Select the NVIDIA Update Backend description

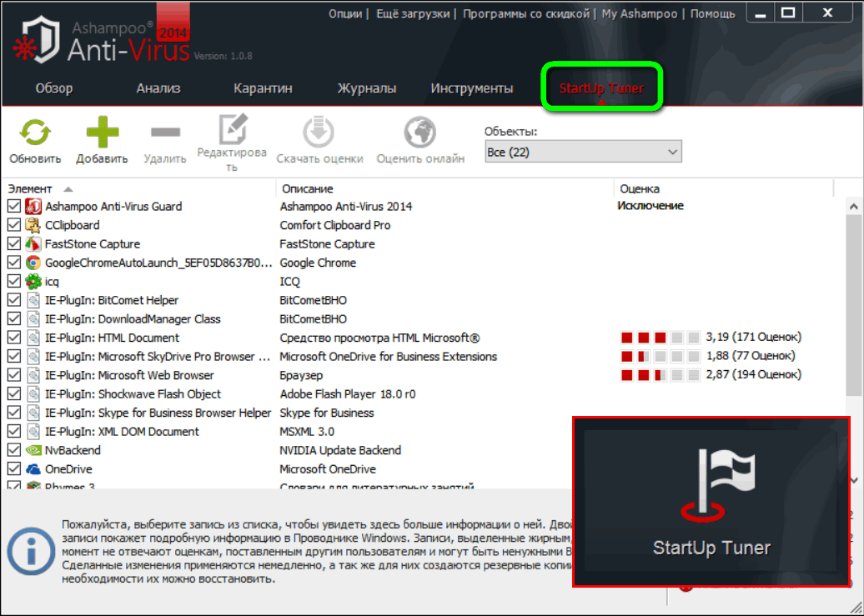tap(340, 450)
